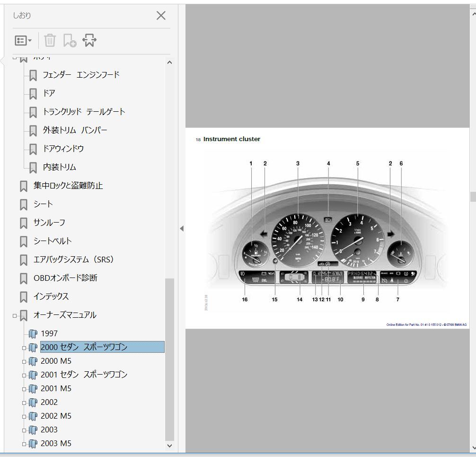Image resolution: width=476 pixels, height=457 pixels.
Task: Click the bookmark panel scrollbar thumb
Action: 170,359
